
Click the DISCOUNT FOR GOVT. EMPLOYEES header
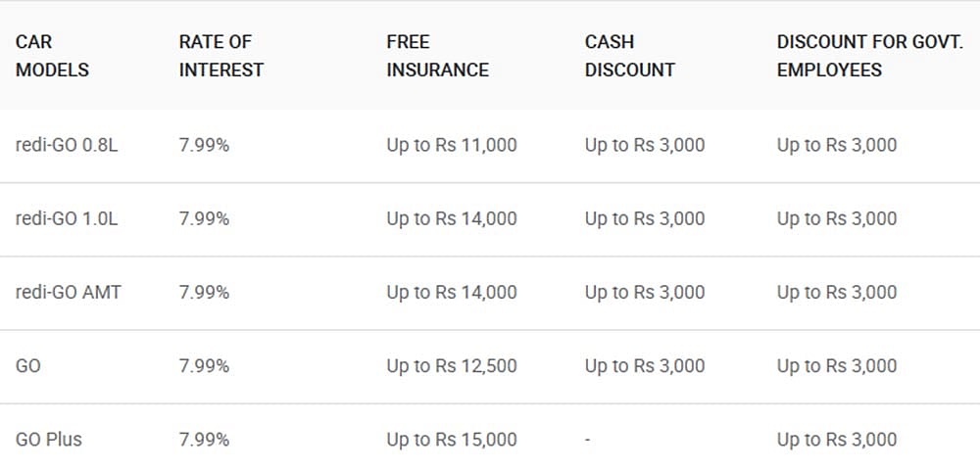tap(870, 56)
